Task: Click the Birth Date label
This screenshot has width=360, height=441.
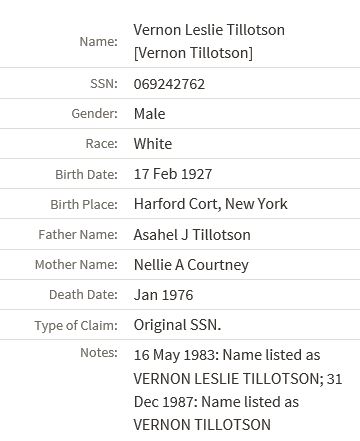Action: (86, 174)
